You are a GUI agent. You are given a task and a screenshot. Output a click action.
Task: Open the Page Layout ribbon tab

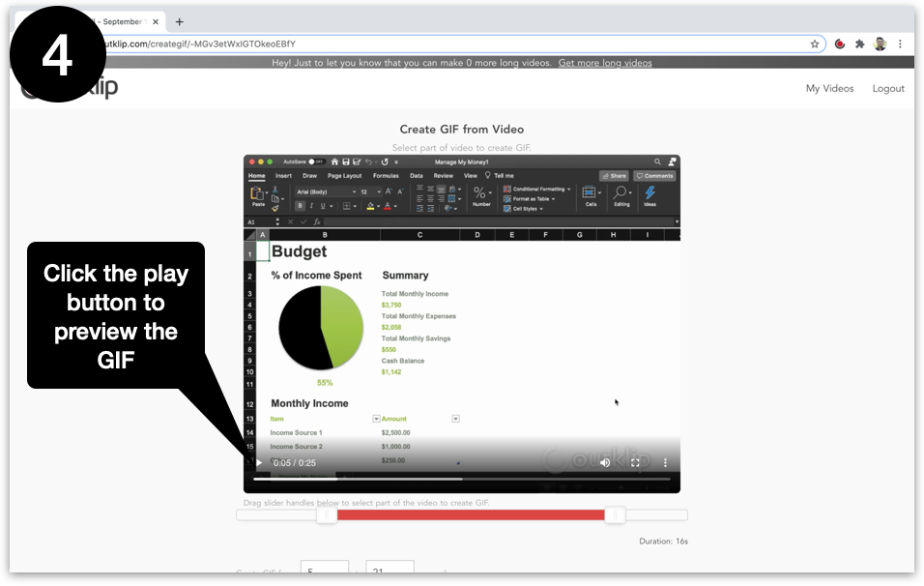344,176
